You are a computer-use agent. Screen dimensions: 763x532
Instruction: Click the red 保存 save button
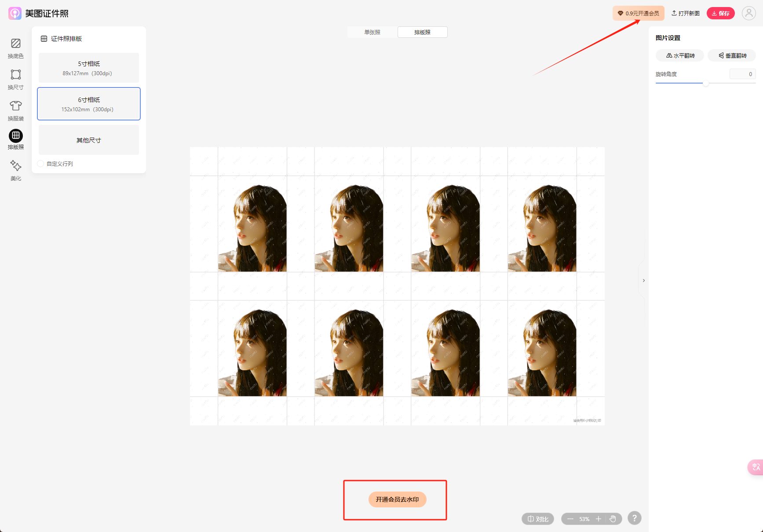720,13
